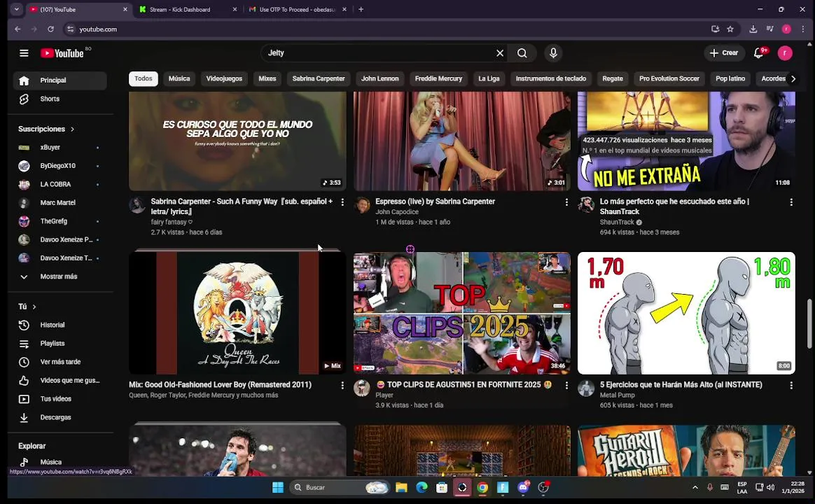Open options menu for Queen Mix
The height and width of the screenshot is (504, 815).
coord(342,386)
